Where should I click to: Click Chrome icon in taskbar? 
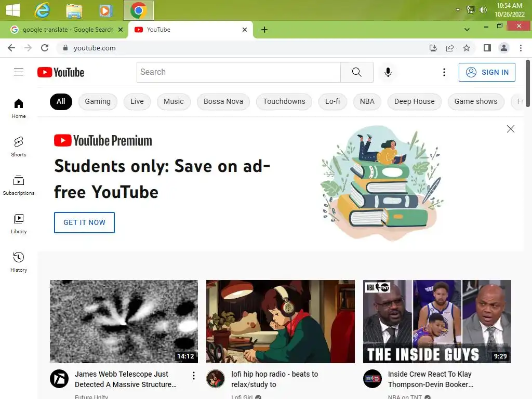tap(138, 10)
